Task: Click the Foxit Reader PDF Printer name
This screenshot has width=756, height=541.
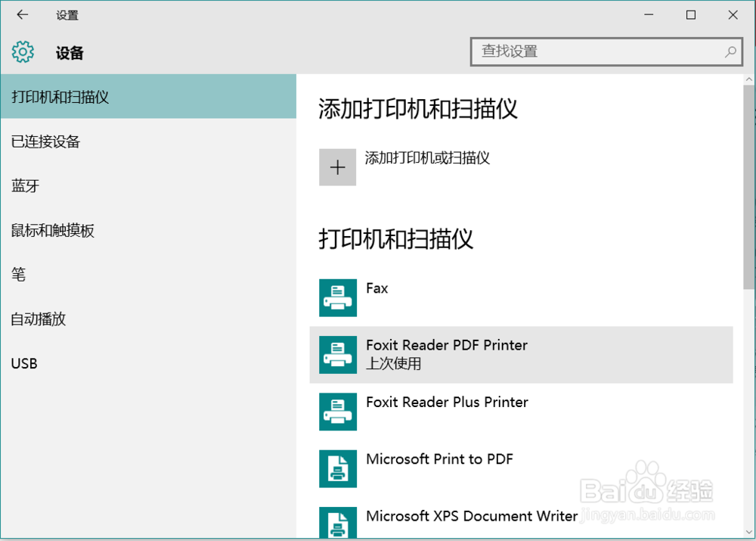Action: 447,345
